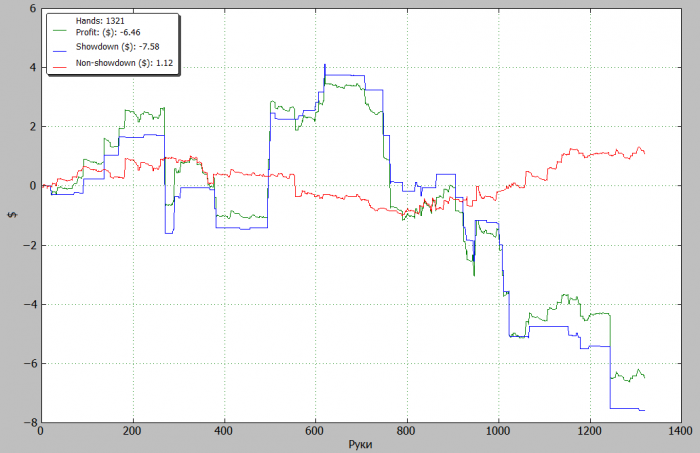Viewport: 700px width, 453px height.
Task: Click the y-axis label '$'
Action: [x=13, y=215]
